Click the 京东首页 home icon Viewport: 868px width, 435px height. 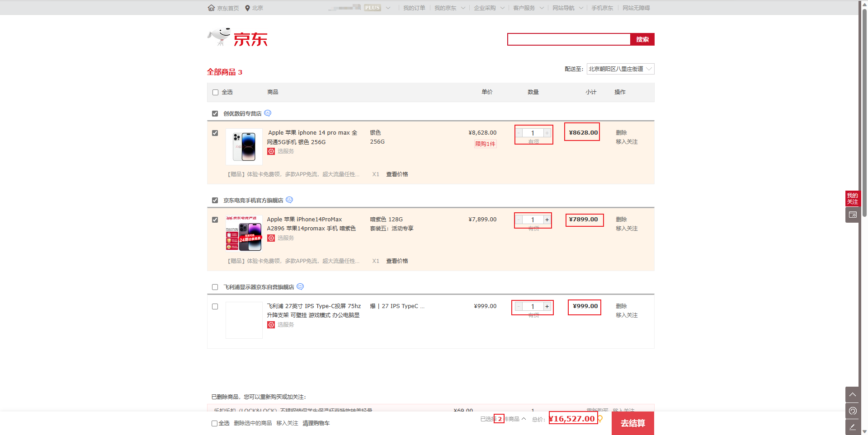[x=211, y=8]
